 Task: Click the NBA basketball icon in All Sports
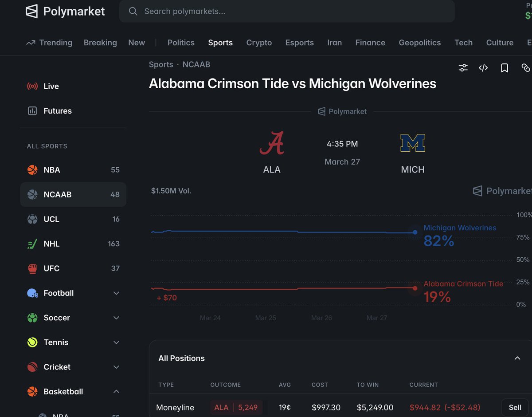pyautogui.click(x=32, y=170)
